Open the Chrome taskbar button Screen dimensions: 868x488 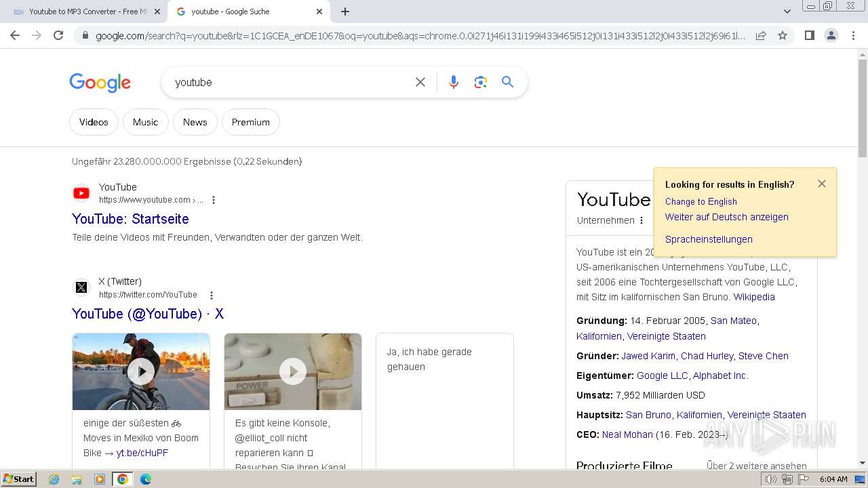pyautogui.click(x=122, y=479)
